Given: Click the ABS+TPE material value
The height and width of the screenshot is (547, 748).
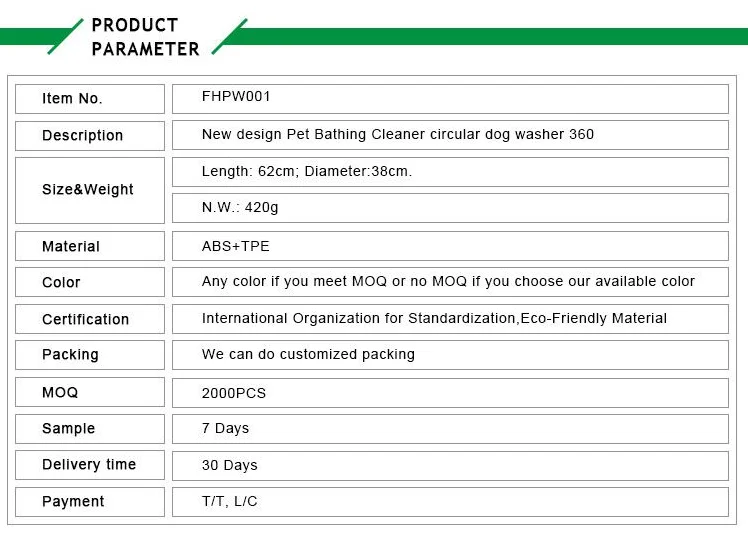Looking at the screenshot, I should (x=236, y=246).
